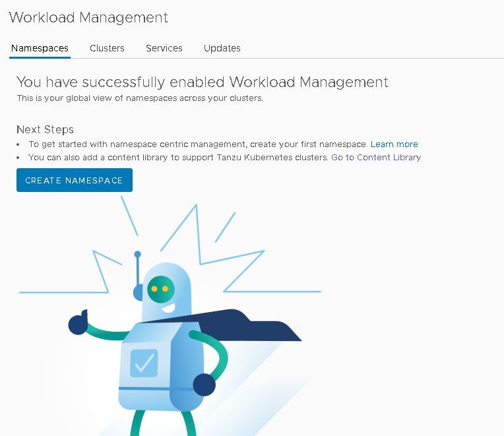Click the namespace centric management bullet text
Screen dimensions: 504x436
coord(198,144)
